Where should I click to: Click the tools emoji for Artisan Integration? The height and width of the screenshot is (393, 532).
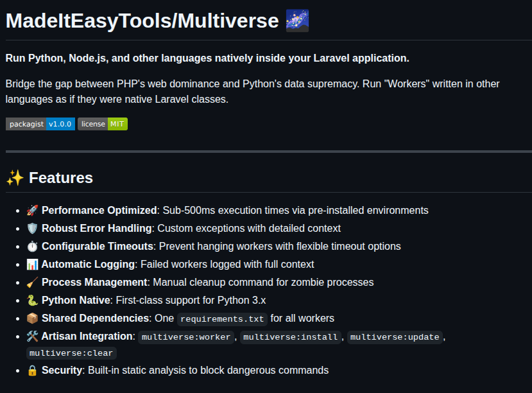click(32, 336)
